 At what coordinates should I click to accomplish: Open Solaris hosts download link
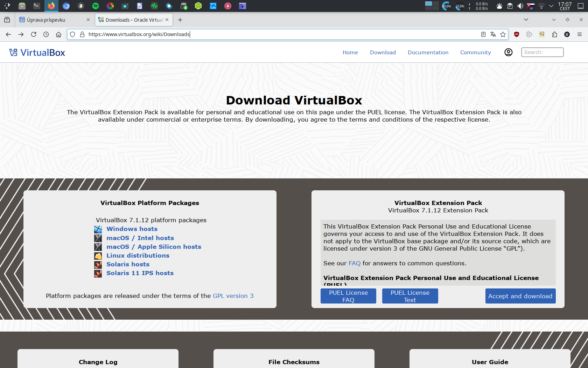(x=128, y=264)
